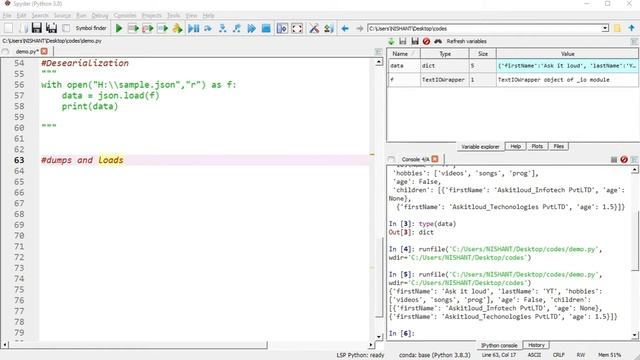The width and height of the screenshot is (640, 360).
Task: Step over current line in debugger
Action: [x=208, y=28]
